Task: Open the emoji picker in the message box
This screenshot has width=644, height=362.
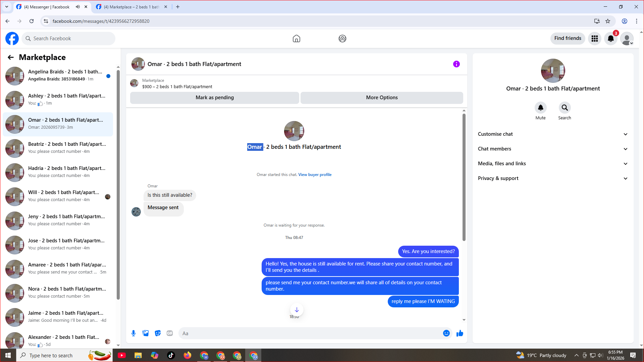Action: click(446, 333)
